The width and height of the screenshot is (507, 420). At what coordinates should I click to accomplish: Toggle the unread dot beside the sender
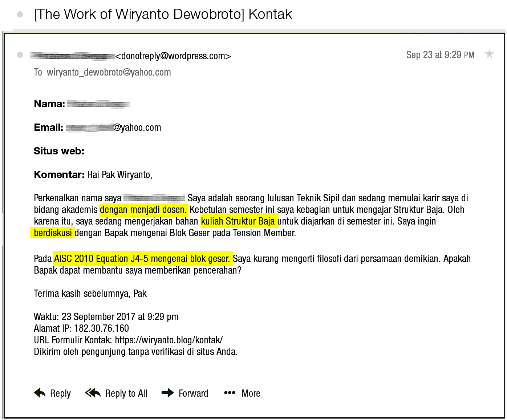[x=20, y=55]
